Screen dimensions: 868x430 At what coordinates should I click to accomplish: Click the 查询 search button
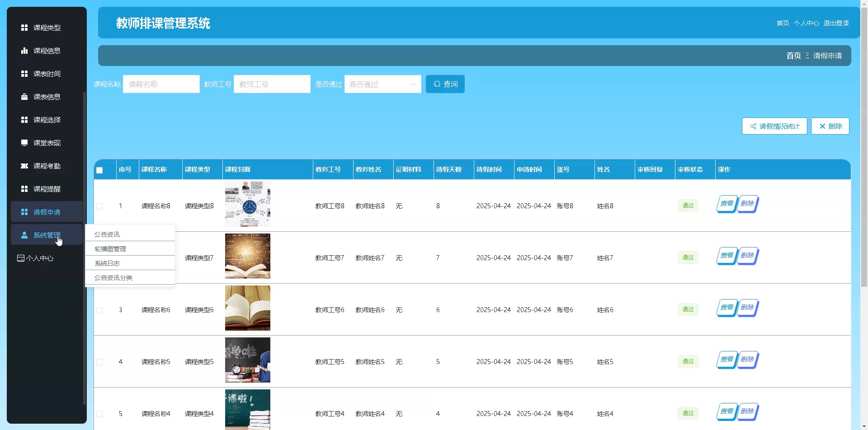pyautogui.click(x=445, y=84)
